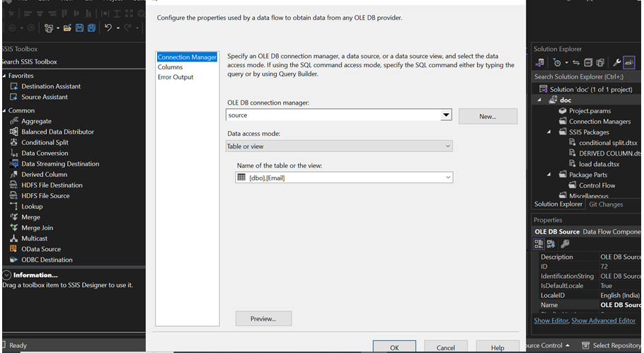Select the Conditional Split toolbox item
Image resolution: width=644 pixels, height=353 pixels.
(45, 142)
